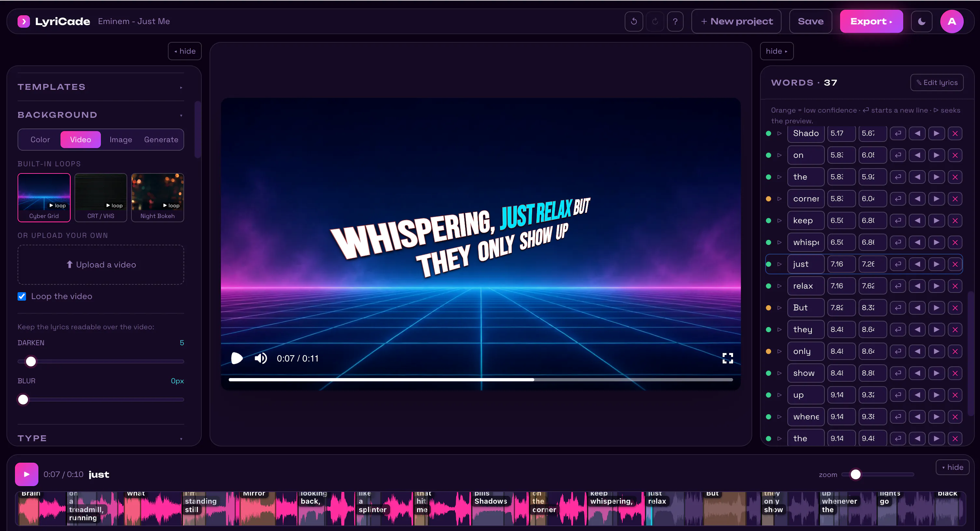Delete the word 'Shado' row

pyautogui.click(x=955, y=133)
